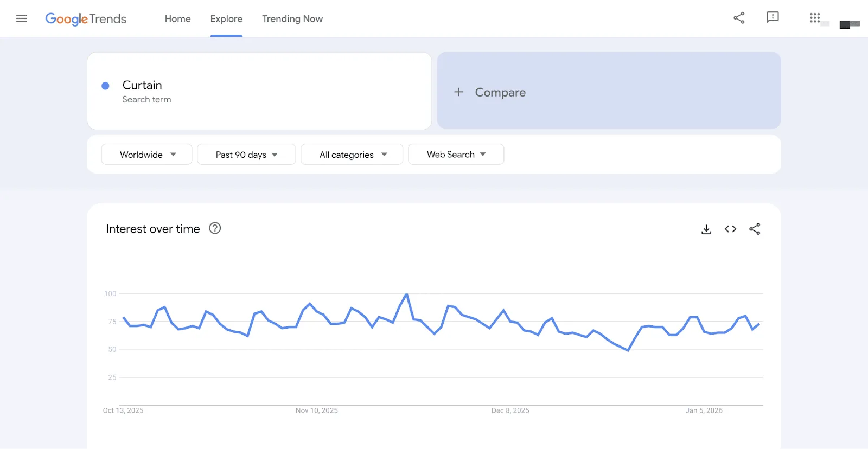Click the Oct 13, 2025 axis label

123,410
